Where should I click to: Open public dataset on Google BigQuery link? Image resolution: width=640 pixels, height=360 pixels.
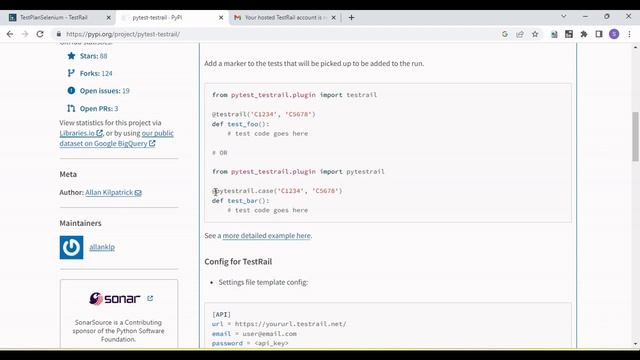click(116, 138)
